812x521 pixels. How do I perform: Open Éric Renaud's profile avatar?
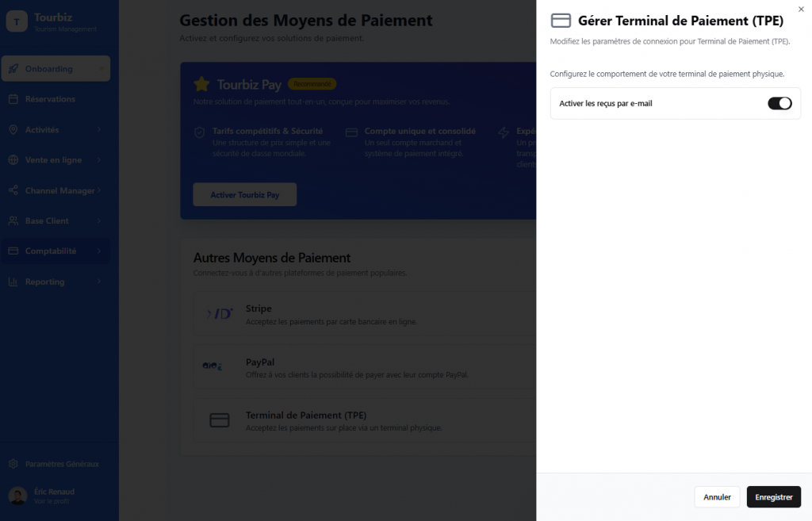(17, 496)
